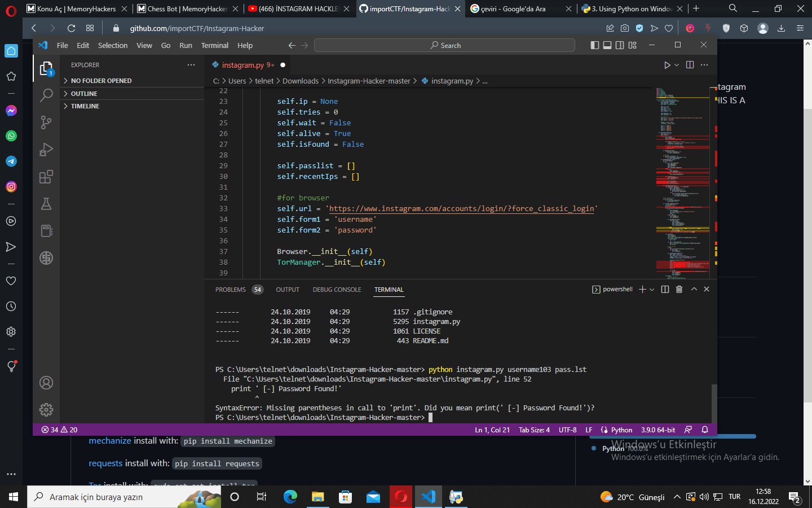Click the VS Code go back arrow

[292, 45]
